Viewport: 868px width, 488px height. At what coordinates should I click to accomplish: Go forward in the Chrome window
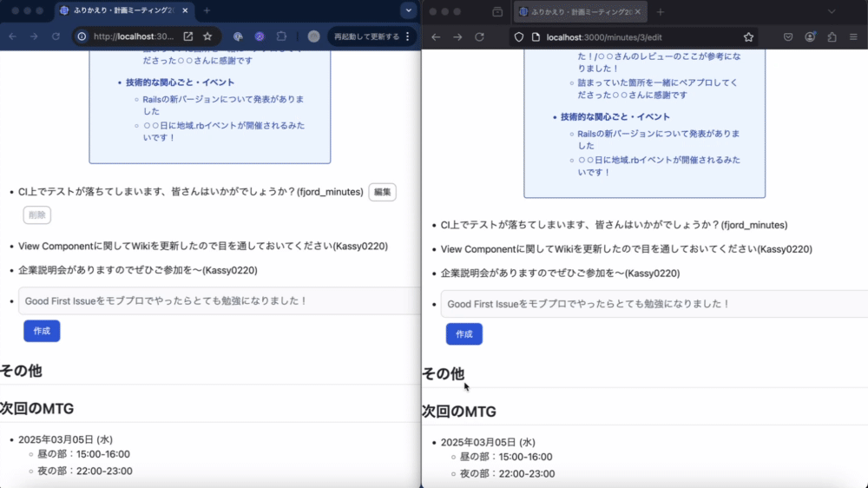[34, 36]
